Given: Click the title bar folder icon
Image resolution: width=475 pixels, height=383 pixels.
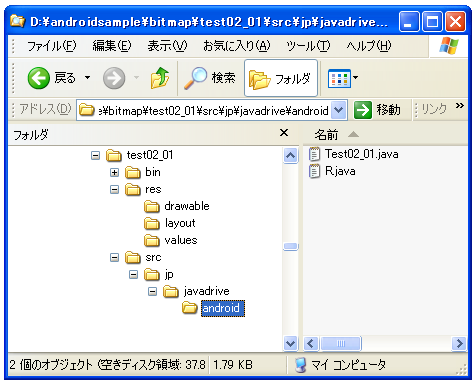Looking at the screenshot, I should pos(17,21).
